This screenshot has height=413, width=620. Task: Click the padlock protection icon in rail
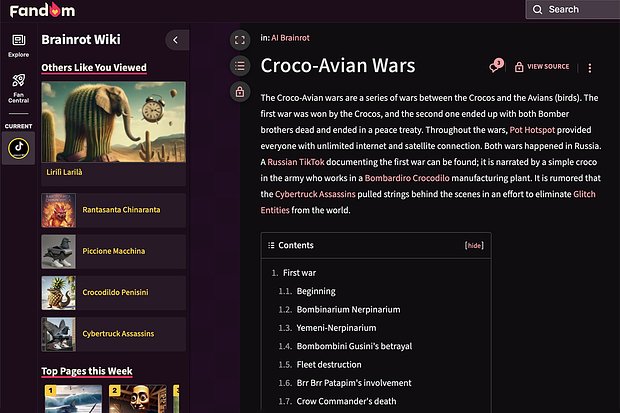point(240,92)
